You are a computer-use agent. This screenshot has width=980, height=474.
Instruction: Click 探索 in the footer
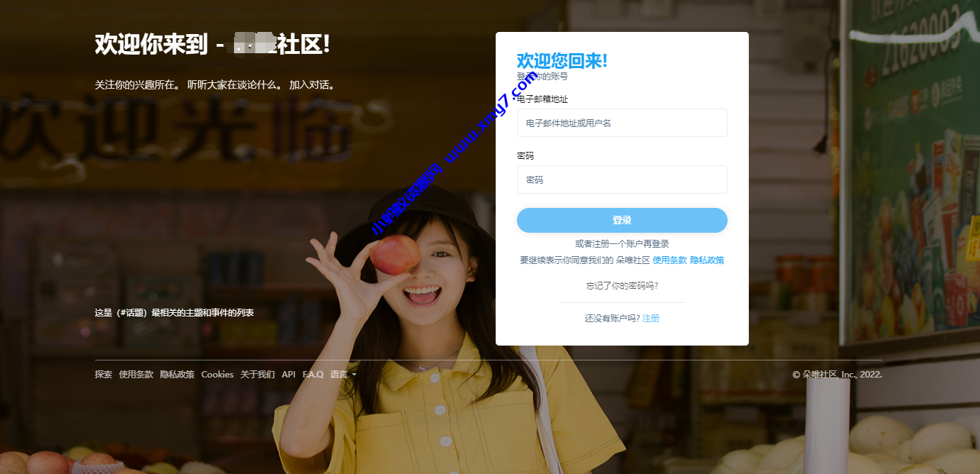[x=102, y=374]
